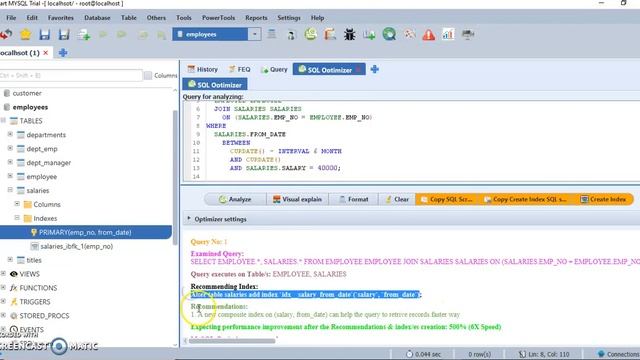Screen dimensions: 640x360
Task: Close the localhsot (1) connection tab
Action: [46, 53]
